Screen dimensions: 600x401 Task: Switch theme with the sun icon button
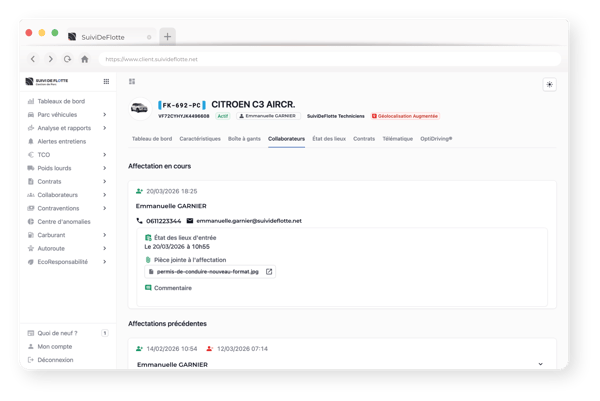tap(549, 85)
